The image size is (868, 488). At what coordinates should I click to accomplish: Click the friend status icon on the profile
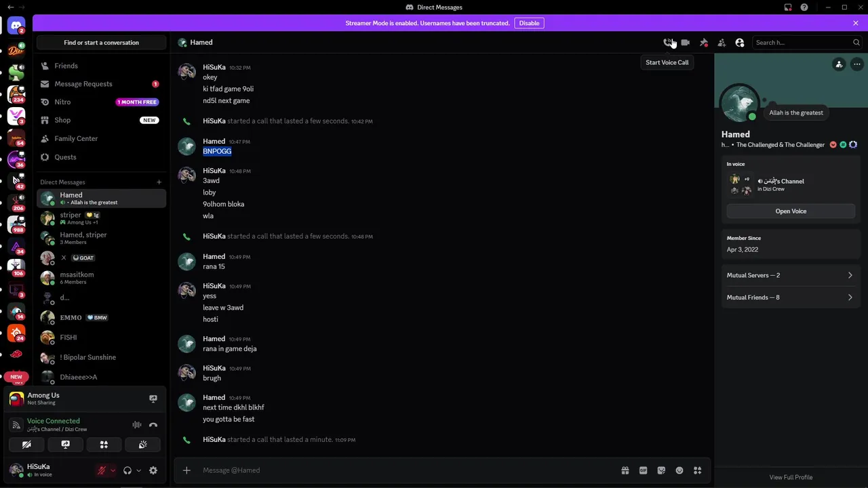839,64
